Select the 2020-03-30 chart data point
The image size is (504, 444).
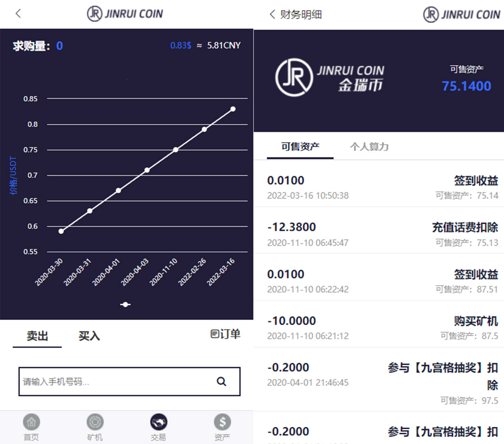(x=61, y=231)
